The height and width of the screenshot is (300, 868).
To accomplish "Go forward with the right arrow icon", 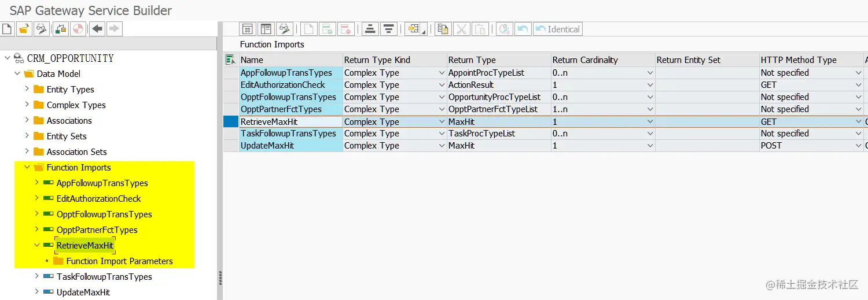I will coord(114,29).
